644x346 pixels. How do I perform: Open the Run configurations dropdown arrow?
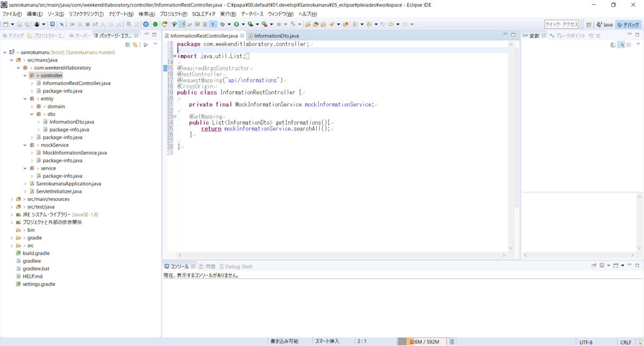tap(243, 24)
